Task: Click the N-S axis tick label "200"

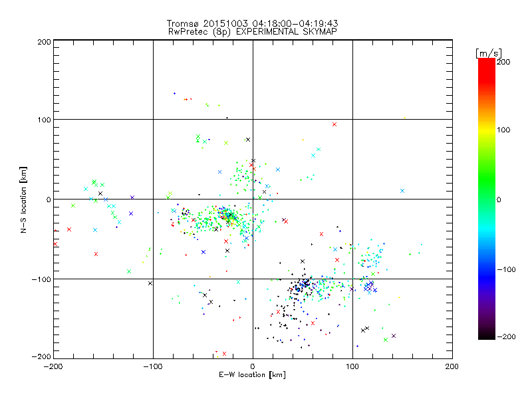Action: point(45,42)
